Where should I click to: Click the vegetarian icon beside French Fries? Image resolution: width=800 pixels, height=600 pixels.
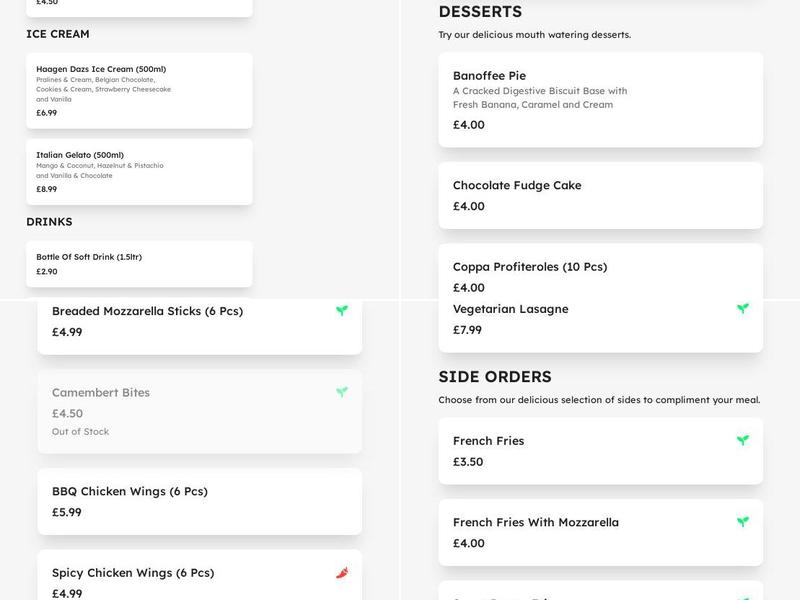[x=741, y=440]
